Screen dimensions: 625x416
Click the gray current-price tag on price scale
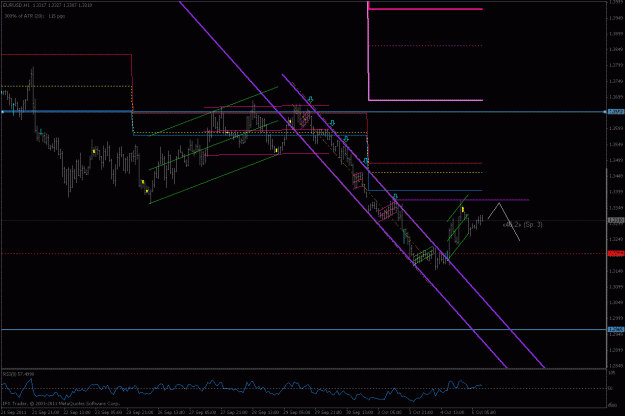tap(616, 220)
